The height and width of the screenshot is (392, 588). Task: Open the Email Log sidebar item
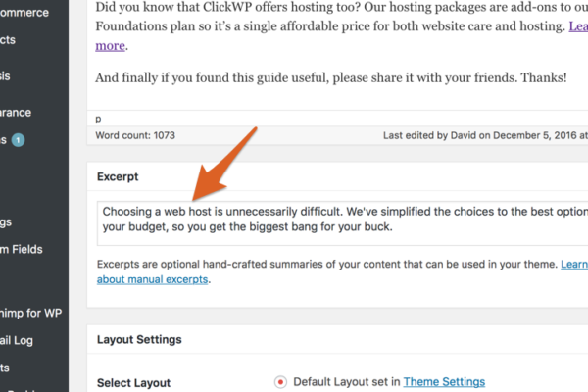17,341
